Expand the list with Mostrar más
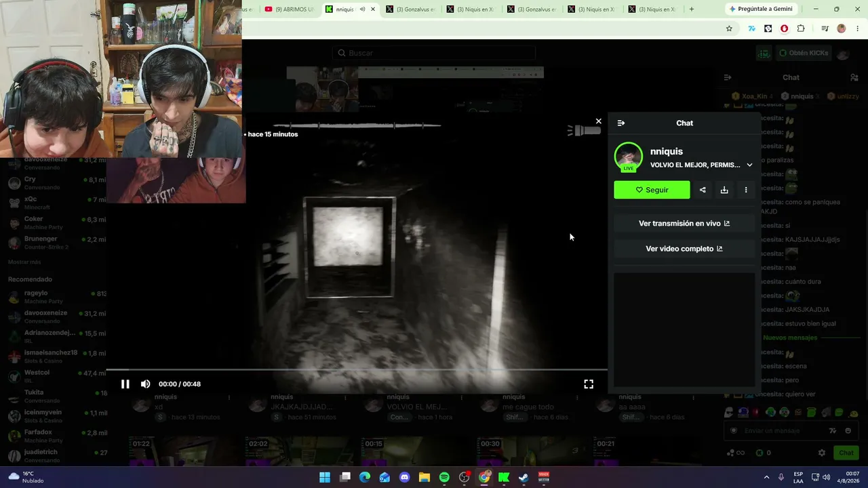 24,262
